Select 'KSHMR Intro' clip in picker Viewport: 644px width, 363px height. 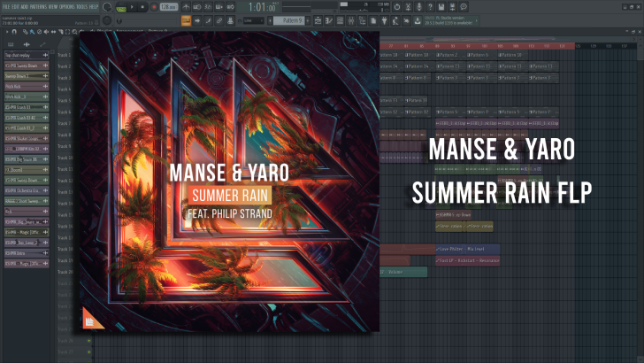click(x=27, y=253)
